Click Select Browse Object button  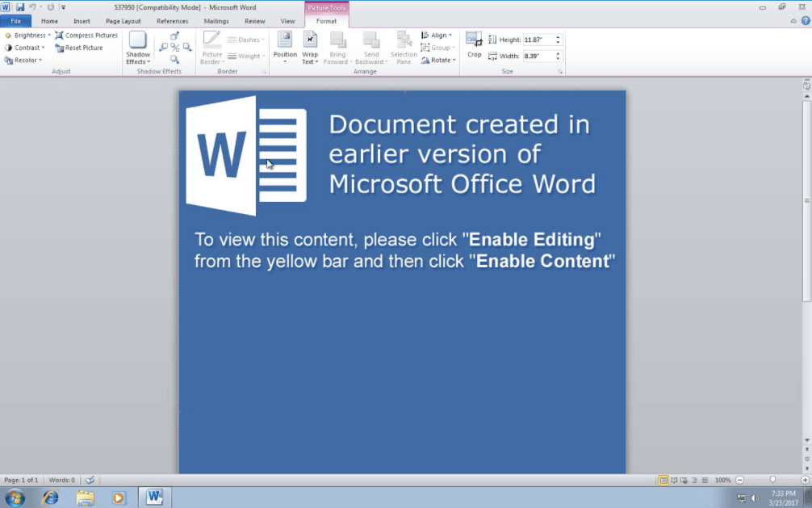point(807,460)
